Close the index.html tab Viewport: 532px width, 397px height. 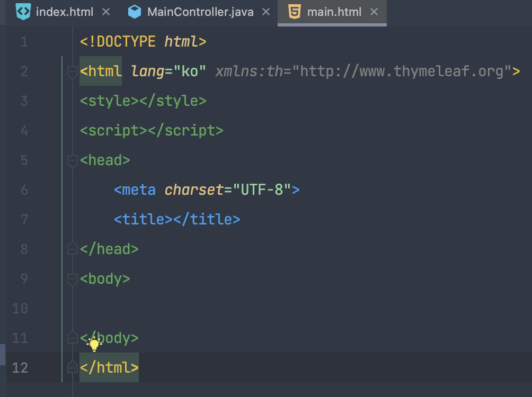click(106, 12)
